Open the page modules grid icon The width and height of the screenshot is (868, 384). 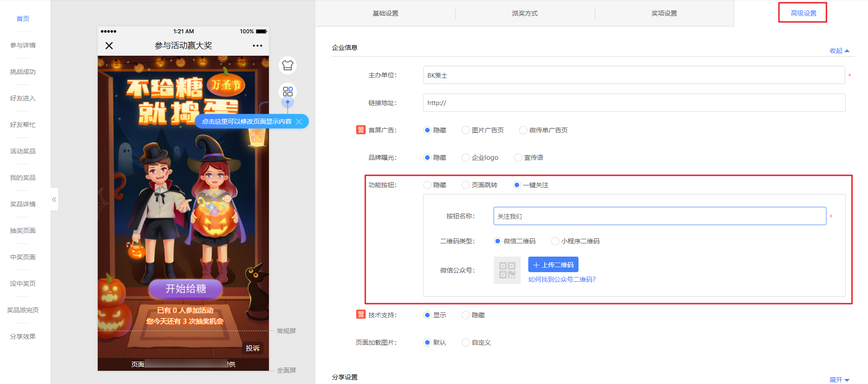click(288, 92)
